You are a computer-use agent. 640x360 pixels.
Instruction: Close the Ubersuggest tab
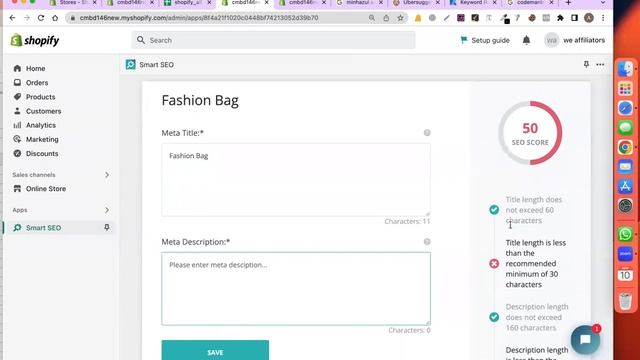coord(438,3)
